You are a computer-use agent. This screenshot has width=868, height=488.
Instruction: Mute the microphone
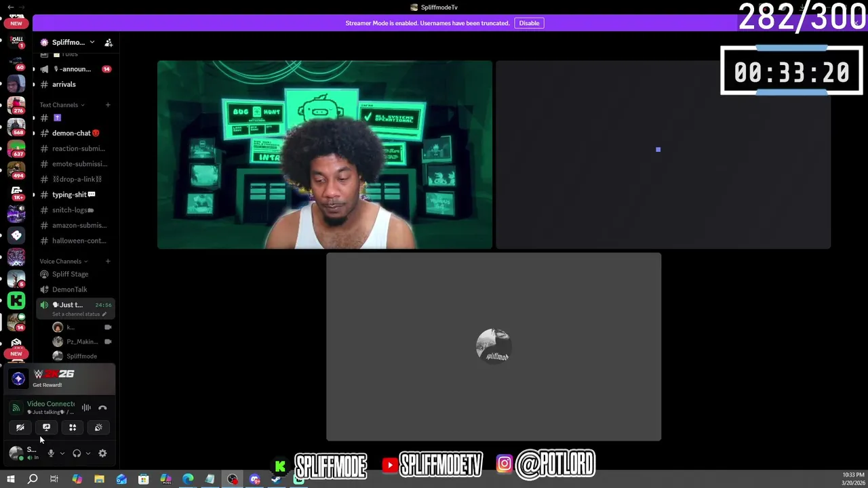click(51, 453)
